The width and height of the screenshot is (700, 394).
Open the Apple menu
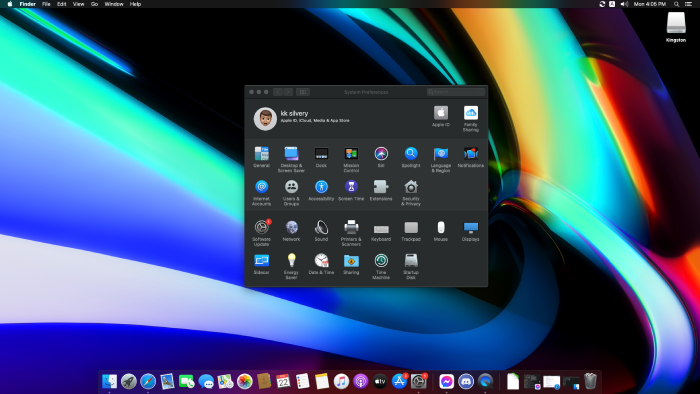click(10, 4)
